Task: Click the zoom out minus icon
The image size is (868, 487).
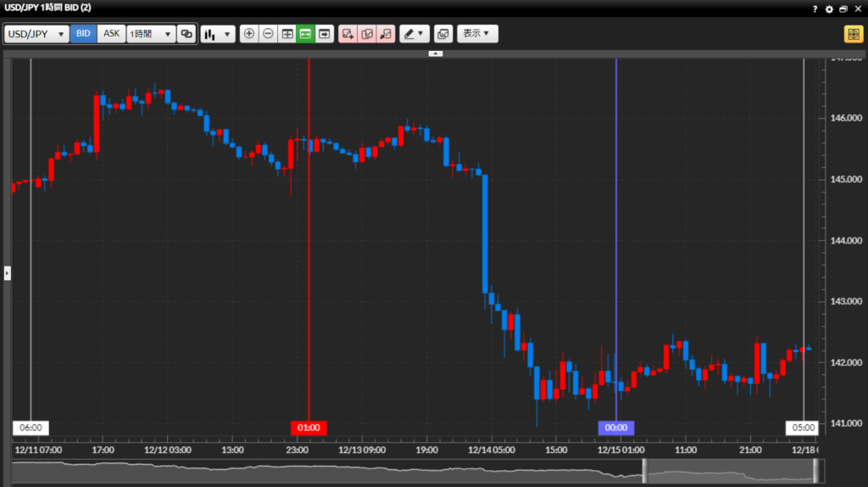Action: pyautogui.click(x=268, y=34)
